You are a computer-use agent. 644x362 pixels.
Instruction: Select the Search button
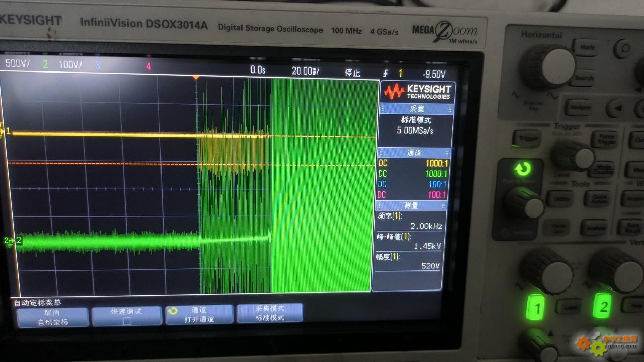[584, 77]
